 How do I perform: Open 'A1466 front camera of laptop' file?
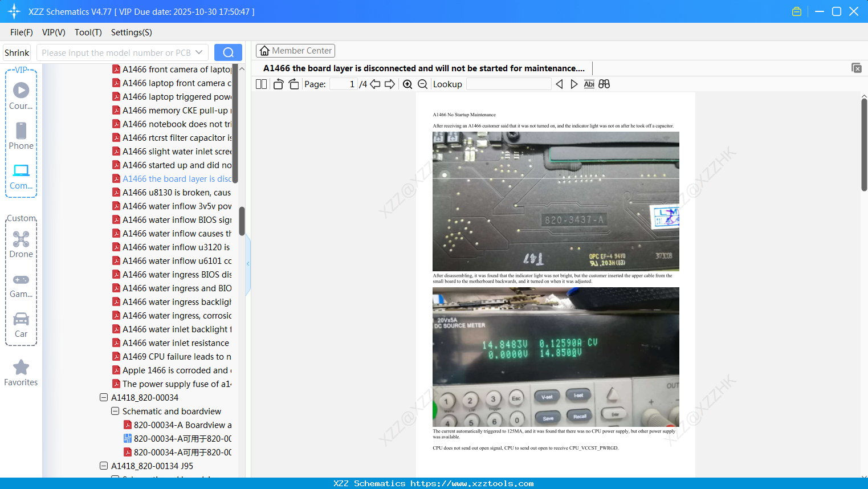177,70
